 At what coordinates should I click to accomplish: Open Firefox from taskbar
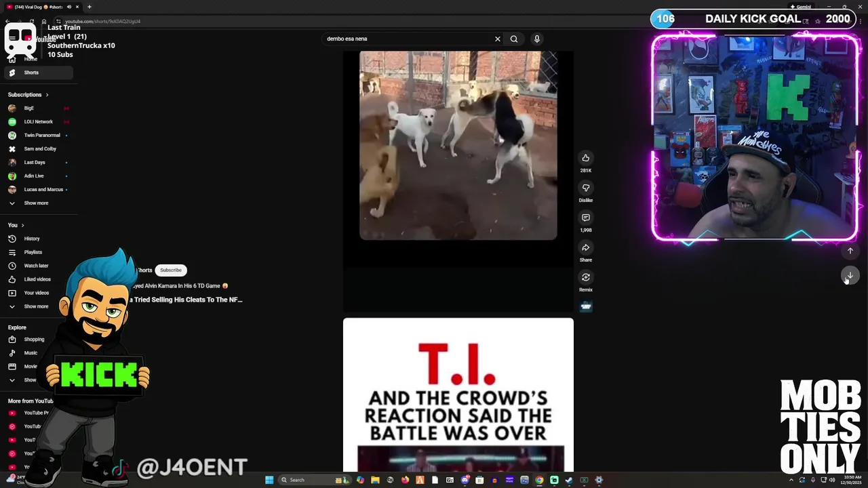tap(405, 480)
